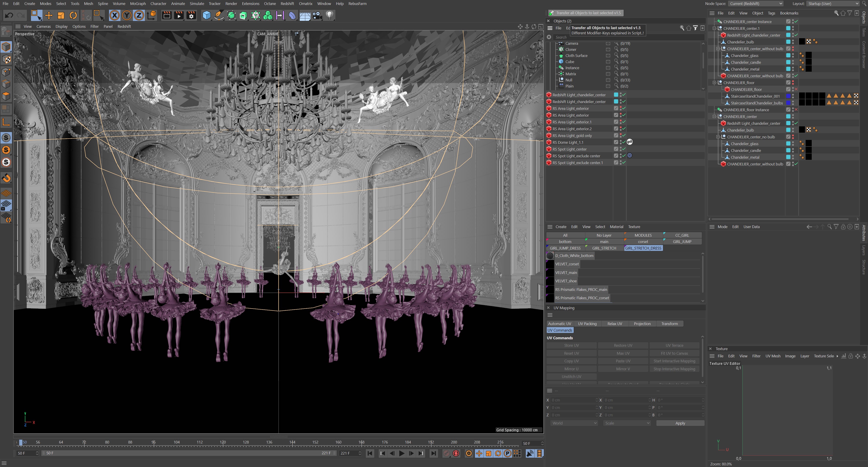Screen dimensions: 868x467
Task: Click the Apply button
Action: (680, 423)
